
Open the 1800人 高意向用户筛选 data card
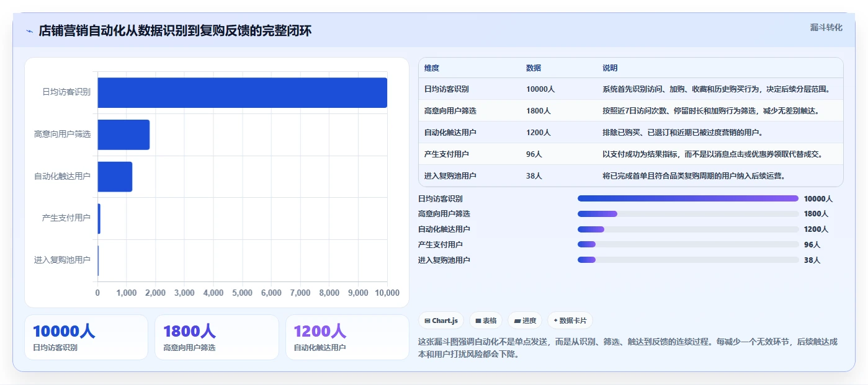pyautogui.click(x=217, y=337)
